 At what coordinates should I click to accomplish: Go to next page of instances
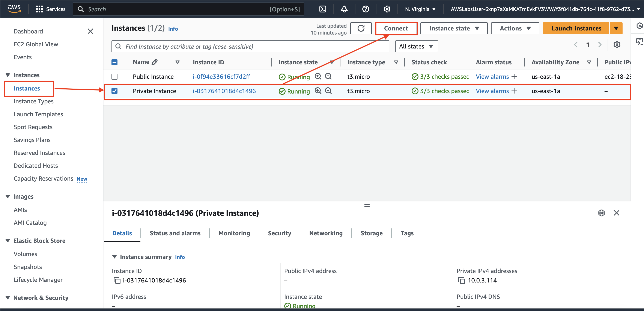[x=600, y=45]
